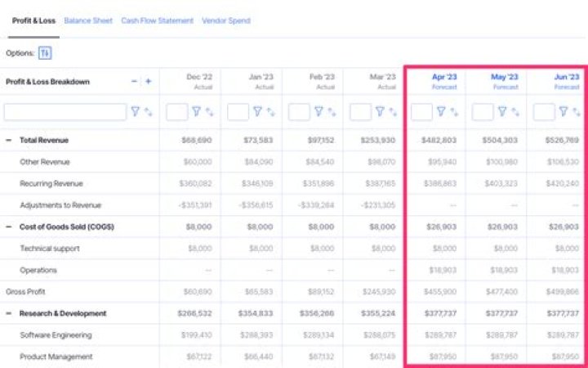Go to the Vendor Spend tab

point(226,20)
